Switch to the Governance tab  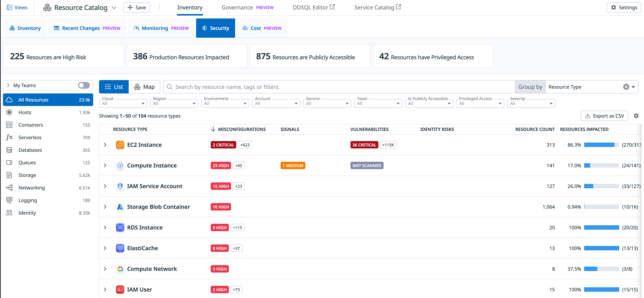237,7
